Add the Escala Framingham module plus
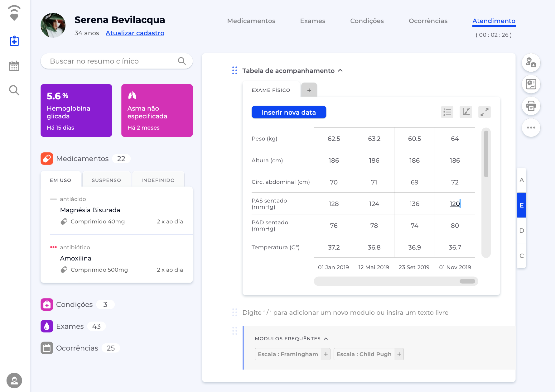The image size is (555, 392). click(326, 354)
